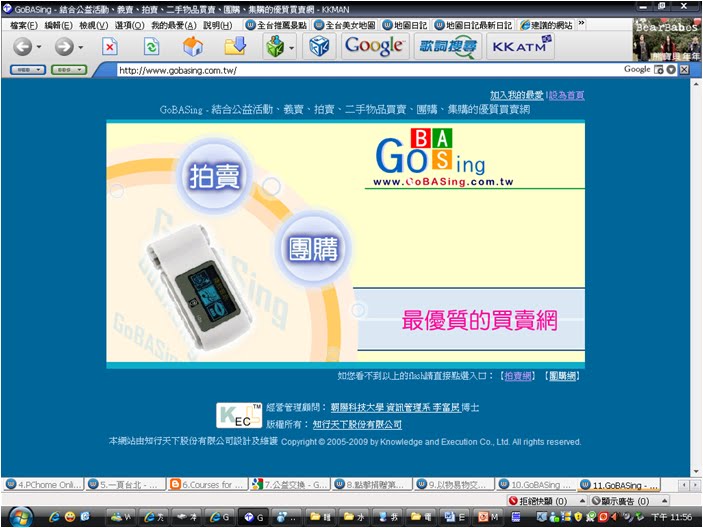Click the search options icon beside Google box
This screenshot has width=703, height=528.
coord(659,69)
